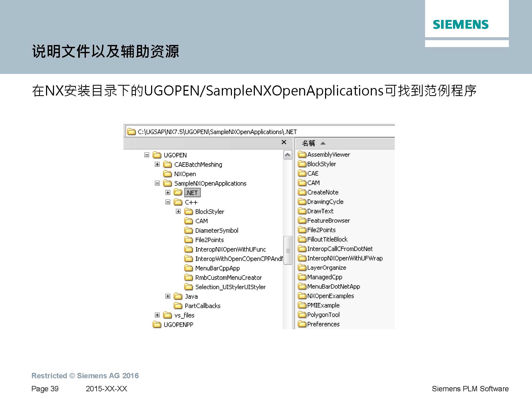Viewport: 532px width, 399px height.
Task: Select File2Points in the right file list
Action: [321, 230]
